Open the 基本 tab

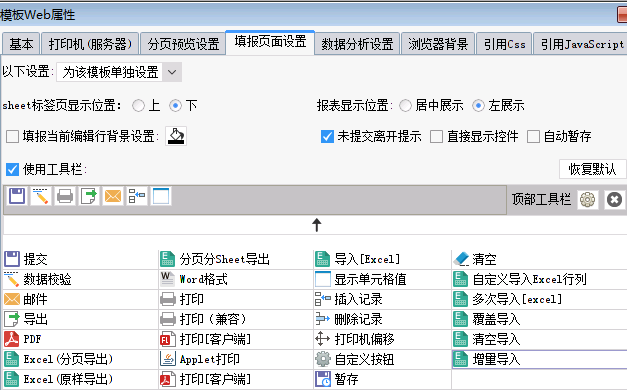[x=21, y=44]
